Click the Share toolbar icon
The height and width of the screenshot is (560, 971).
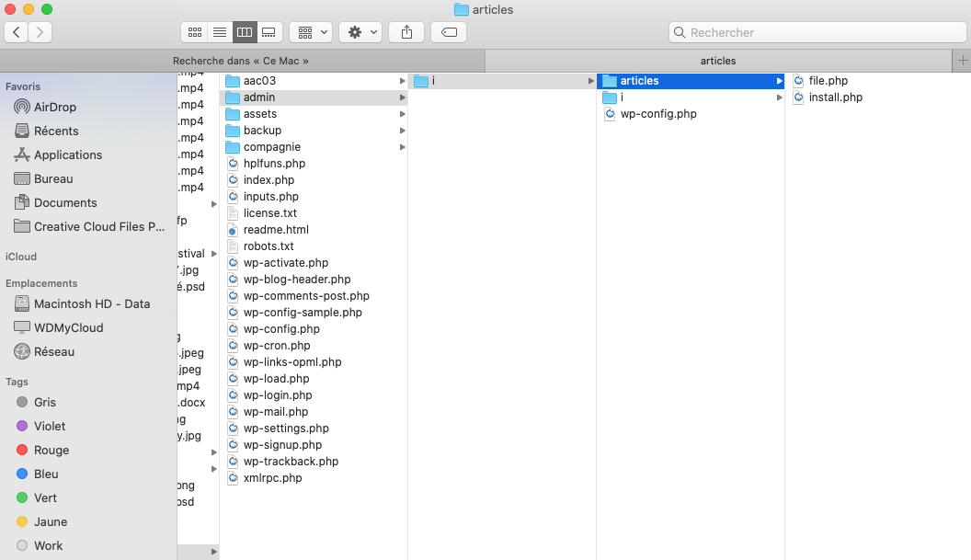(406, 32)
